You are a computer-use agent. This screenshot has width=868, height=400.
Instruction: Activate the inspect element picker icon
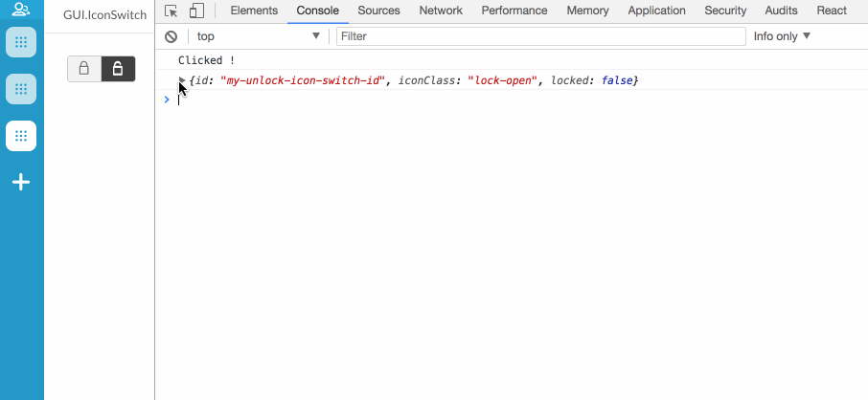[x=171, y=11]
